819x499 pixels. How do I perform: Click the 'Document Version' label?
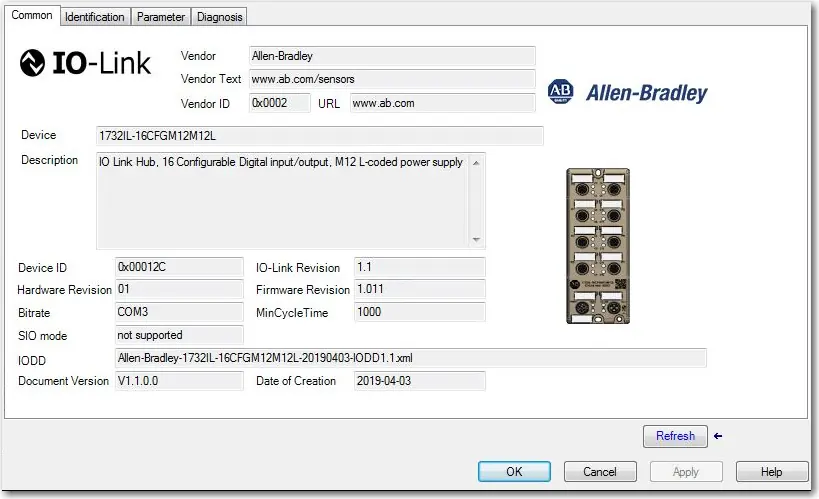(63, 381)
